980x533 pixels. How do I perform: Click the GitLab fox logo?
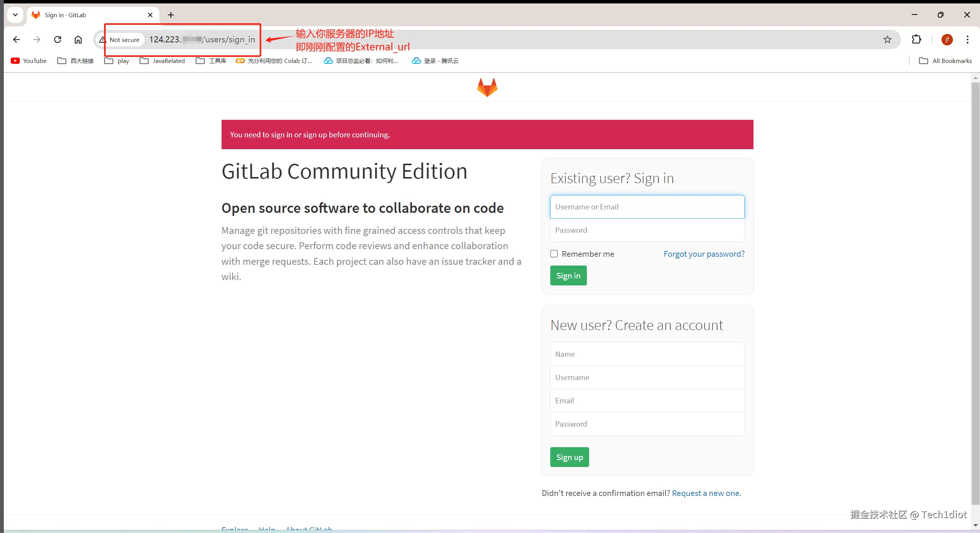click(x=487, y=87)
